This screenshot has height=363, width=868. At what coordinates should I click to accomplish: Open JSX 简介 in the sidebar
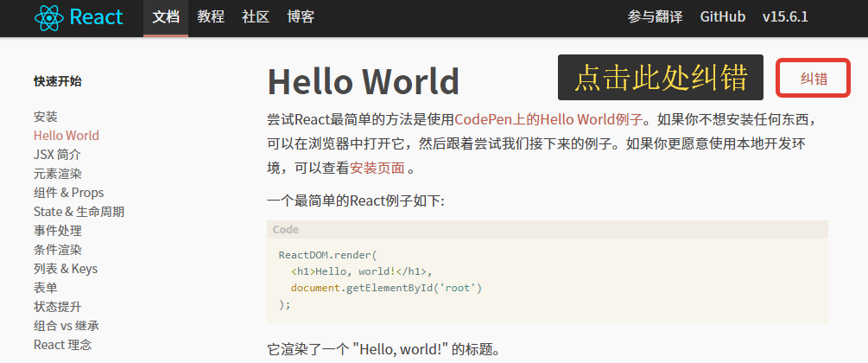click(x=57, y=155)
